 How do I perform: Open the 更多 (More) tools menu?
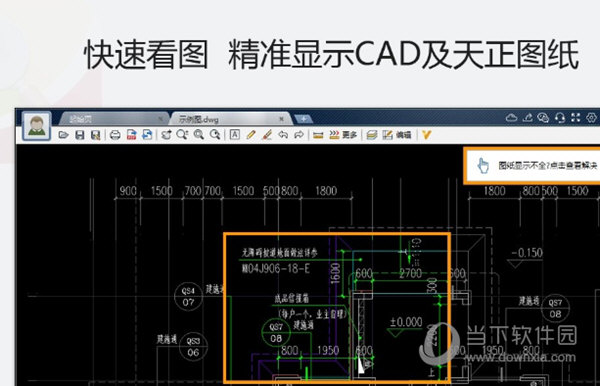(x=343, y=135)
